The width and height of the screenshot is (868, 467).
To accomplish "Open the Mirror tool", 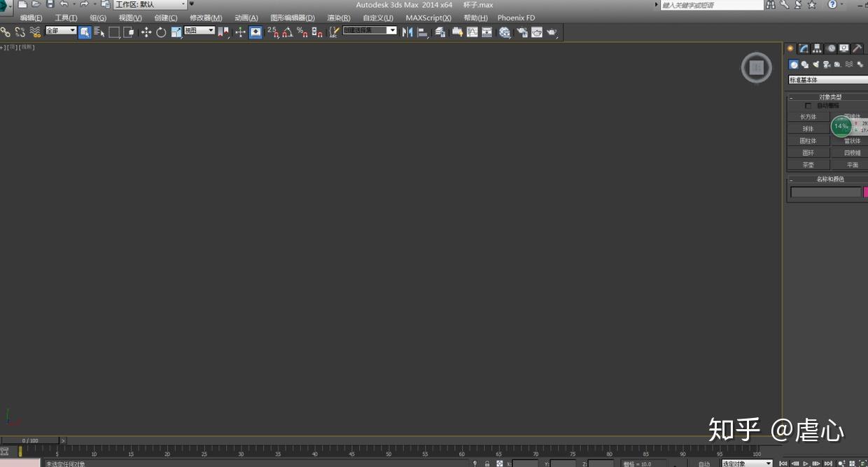I will [x=407, y=32].
